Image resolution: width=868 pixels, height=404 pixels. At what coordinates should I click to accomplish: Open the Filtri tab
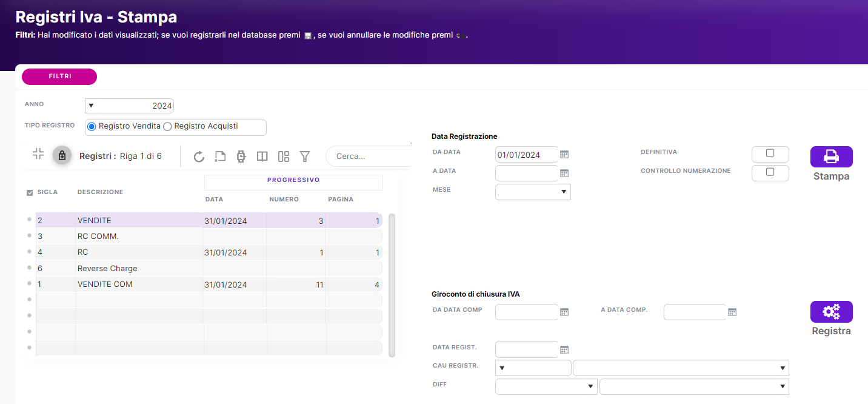tap(59, 76)
